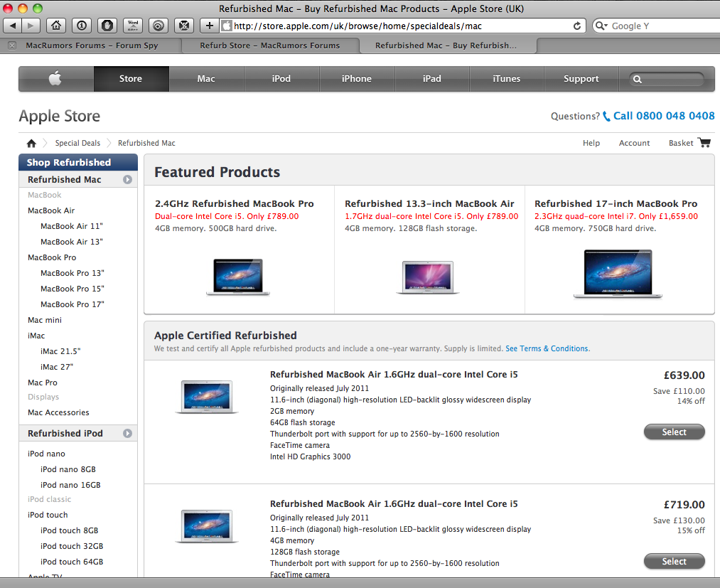The height and width of the screenshot is (588, 720).
Task: Open the browser home page icon
Action: (x=56, y=26)
